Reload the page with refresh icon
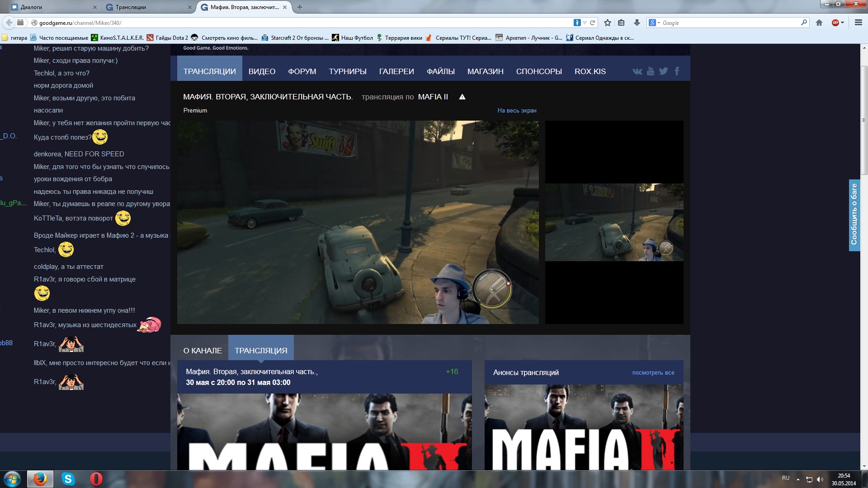The image size is (868, 488). click(592, 23)
